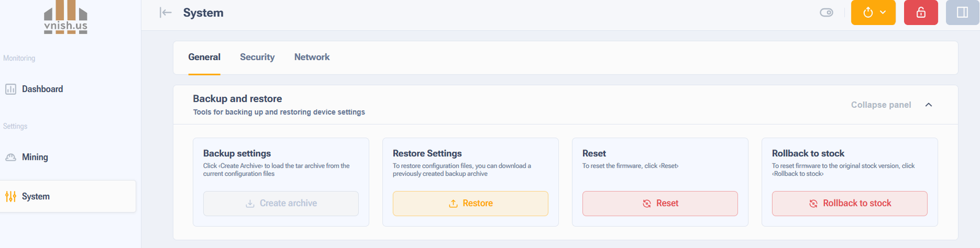
Task: Switch to the General tab
Action: click(204, 57)
